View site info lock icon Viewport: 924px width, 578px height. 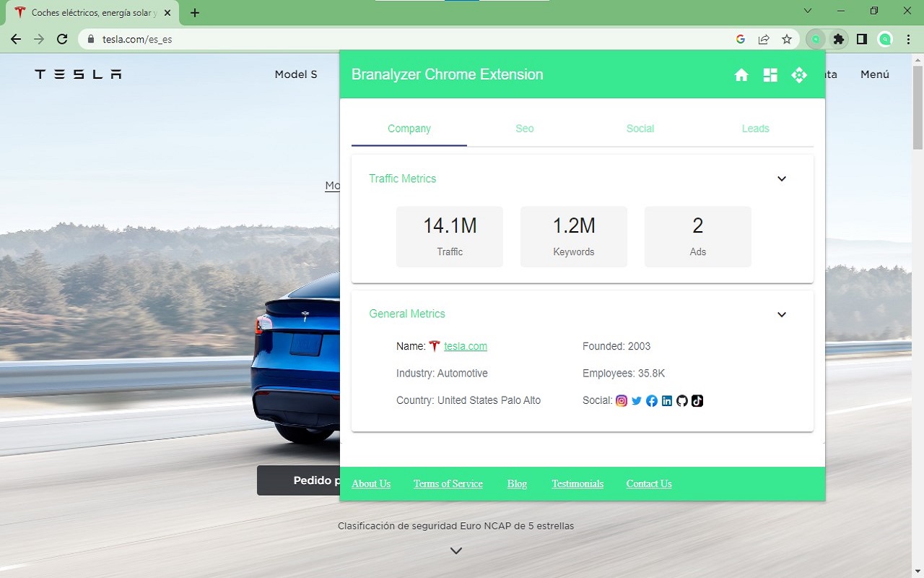pos(91,40)
